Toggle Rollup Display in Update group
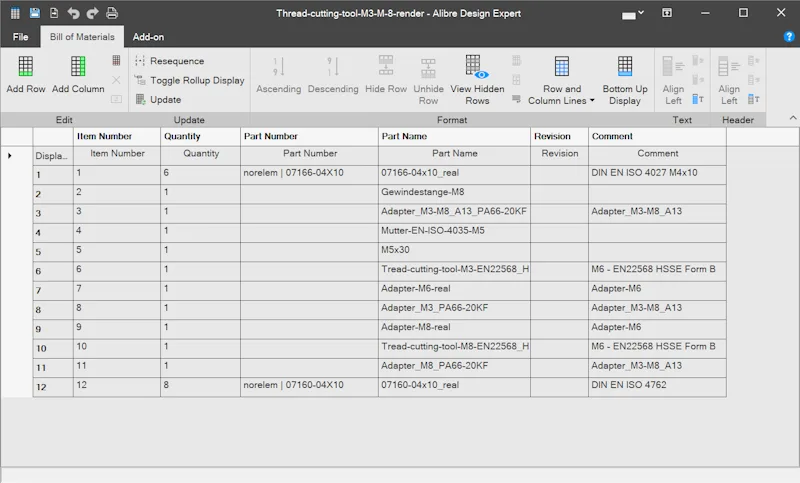This screenshot has height=483, width=800. (x=189, y=80)
